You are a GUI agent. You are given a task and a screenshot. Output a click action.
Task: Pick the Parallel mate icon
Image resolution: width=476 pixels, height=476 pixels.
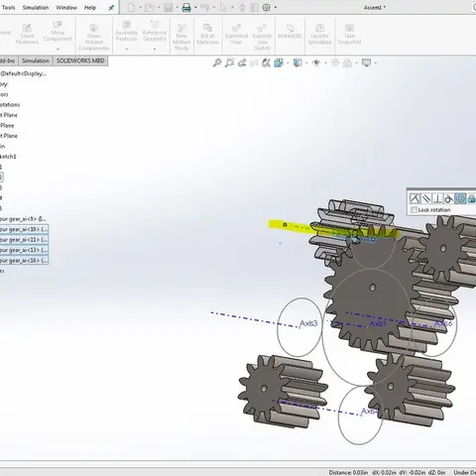coord(425,198)
